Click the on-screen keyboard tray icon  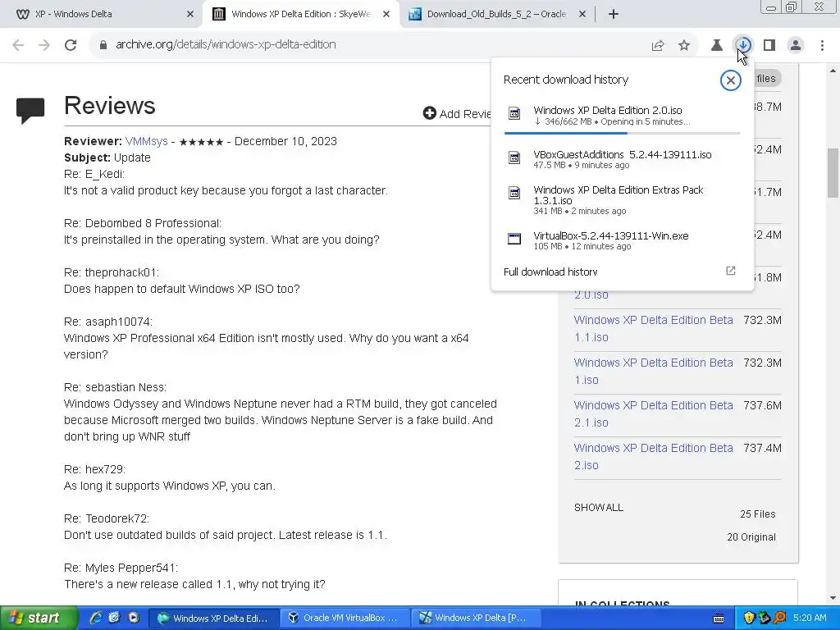pyautogui.click(x=719, y=619)
